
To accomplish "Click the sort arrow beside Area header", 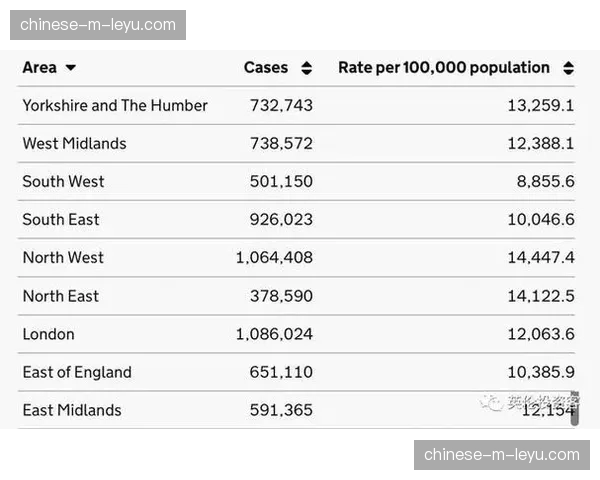I will click(x=70, y=68).
